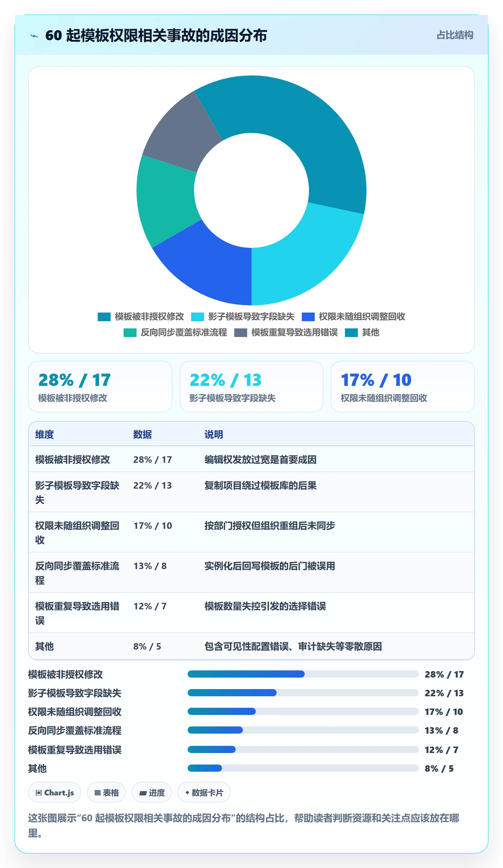Toggle the 反向同步覆盖标准流程 legend swatch
The image size is (503, 868).
tap(130, 333)
